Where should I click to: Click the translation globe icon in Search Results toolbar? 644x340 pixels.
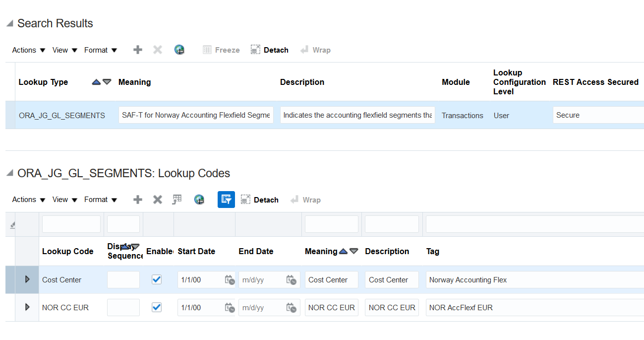179,50
